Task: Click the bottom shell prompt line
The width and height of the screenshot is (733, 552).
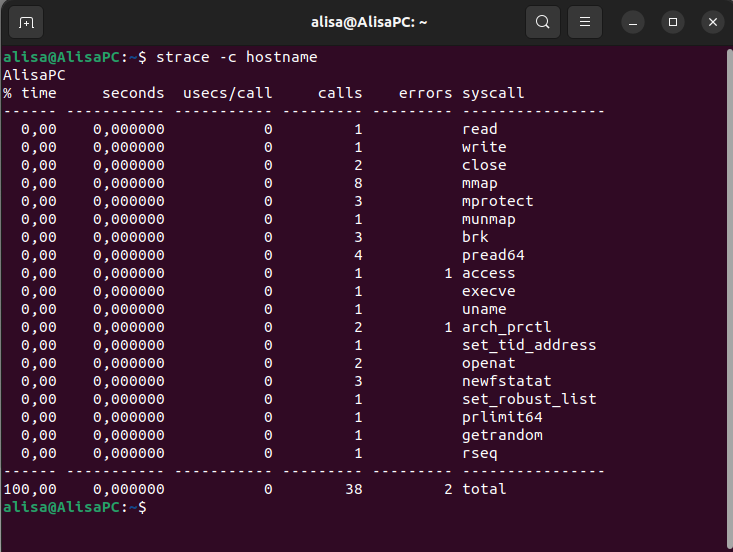Action: (75, 507)
